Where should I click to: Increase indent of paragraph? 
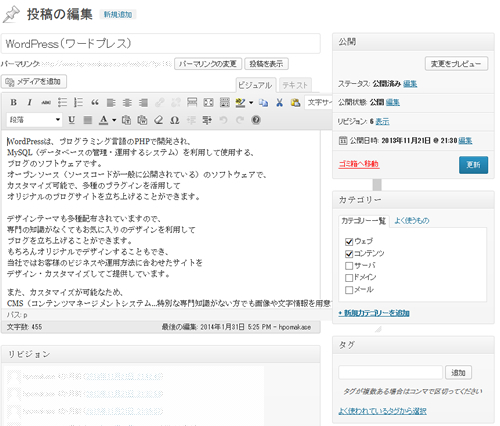click(x=207, y=120)
